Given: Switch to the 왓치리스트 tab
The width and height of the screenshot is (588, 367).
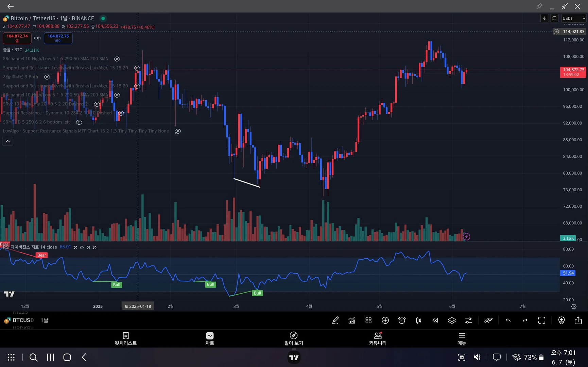Looking at the screenshot, I should pyautogui.click(x=125, y=339).
